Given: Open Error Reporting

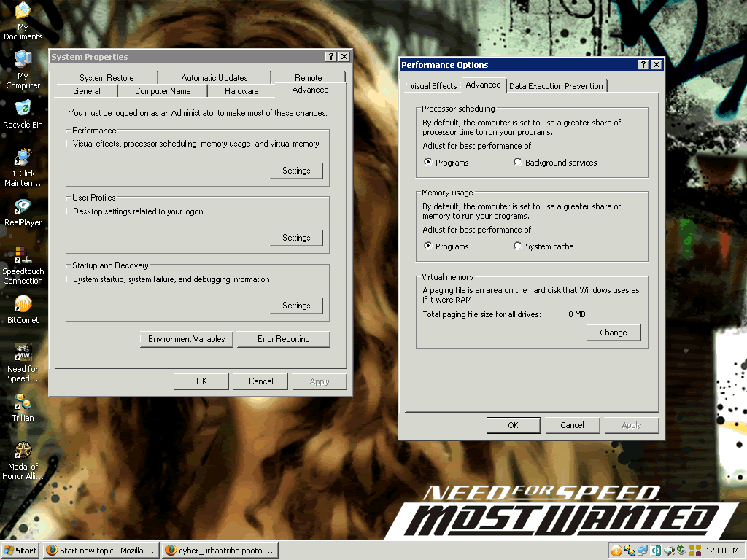Looking at the screenshot, I should click(x=284, y=339).
